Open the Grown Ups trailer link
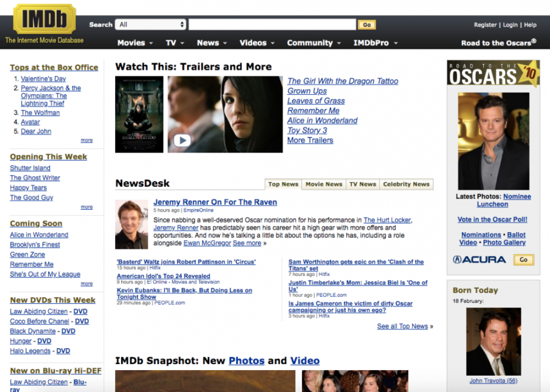Image resolution: width=550 pixels, height=392 pixels. click(307, 91)
